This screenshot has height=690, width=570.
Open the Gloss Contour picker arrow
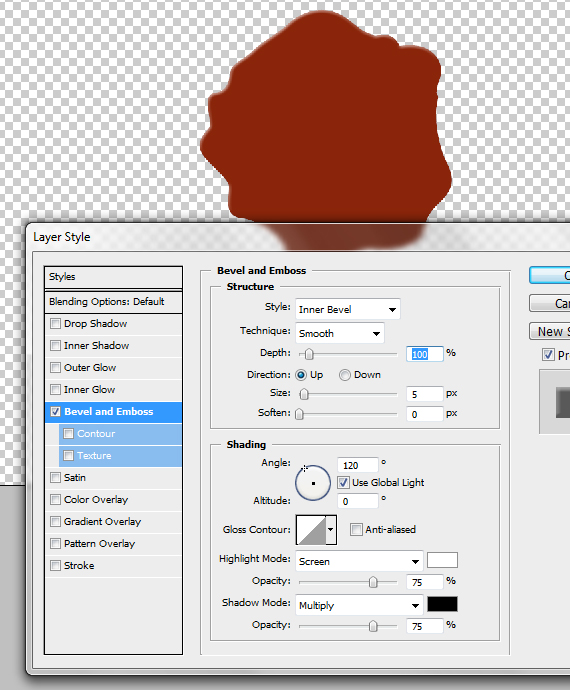(x=331, y=530)
